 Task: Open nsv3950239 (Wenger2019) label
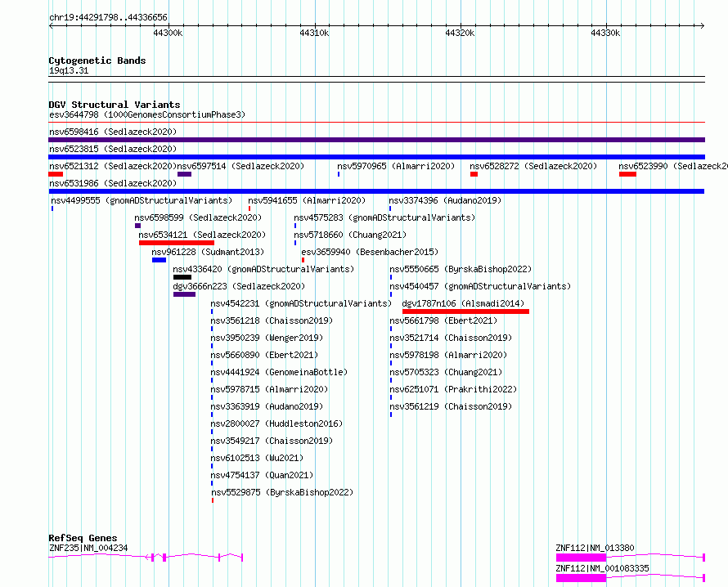267,338
